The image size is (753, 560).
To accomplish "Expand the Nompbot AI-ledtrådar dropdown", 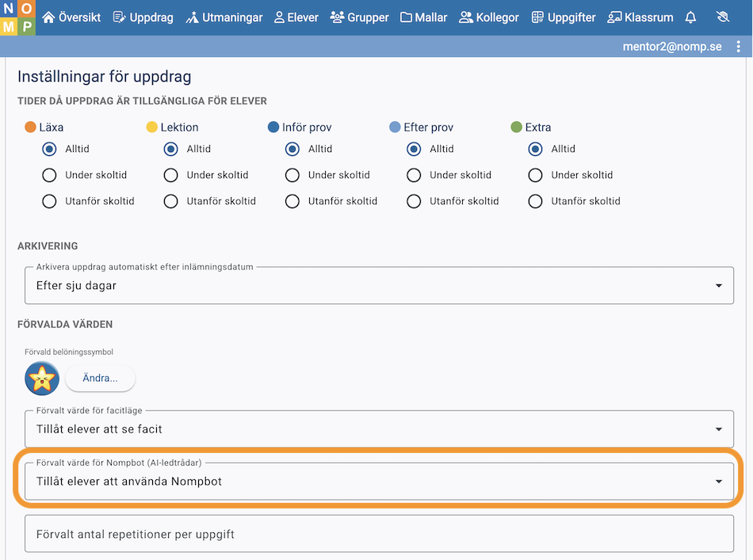I will point(379,482).
